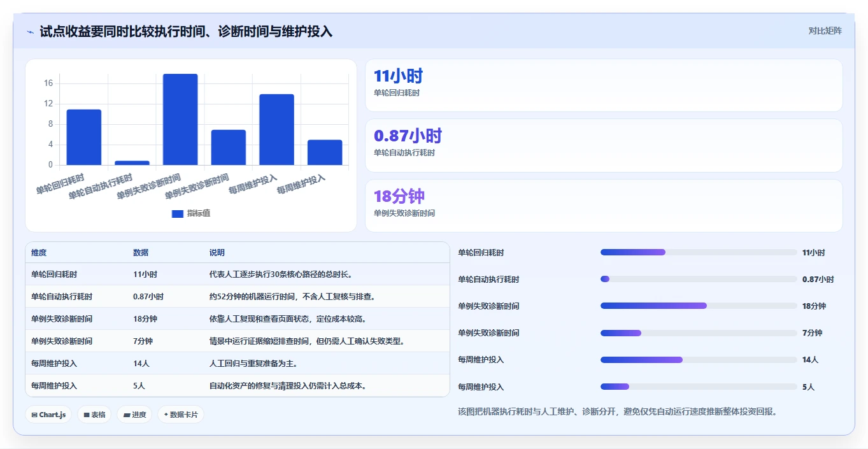Image resolution: width=868 pixels, height=449 pixels.
Task: Click the 数据 table column header
Action: coord(141,253)
